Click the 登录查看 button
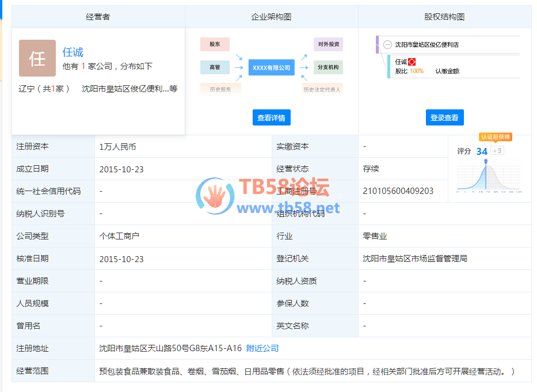 [444, 117]
